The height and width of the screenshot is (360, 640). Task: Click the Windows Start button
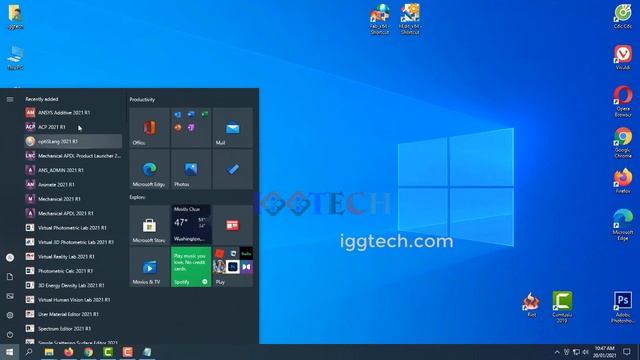(9, 352)
